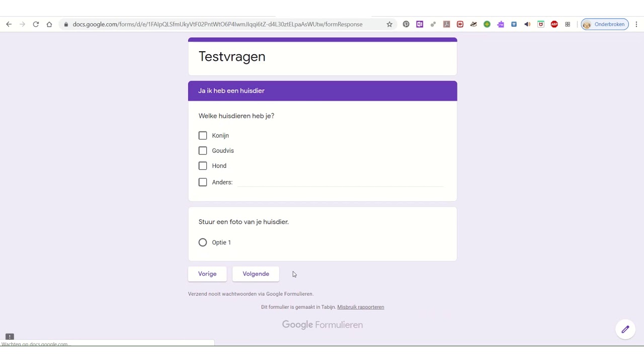Check the Konijn checkbox
Screen dimensions: 644x362
pos(203,136)
